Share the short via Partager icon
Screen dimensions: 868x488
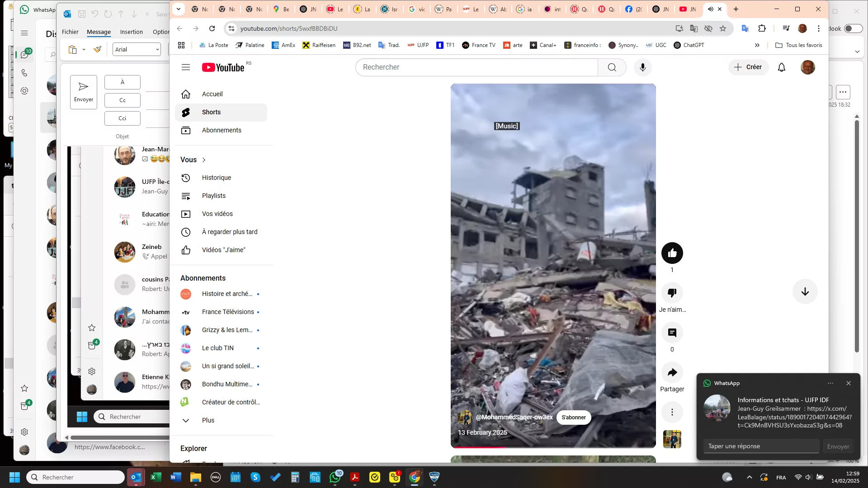pos(672,372)
